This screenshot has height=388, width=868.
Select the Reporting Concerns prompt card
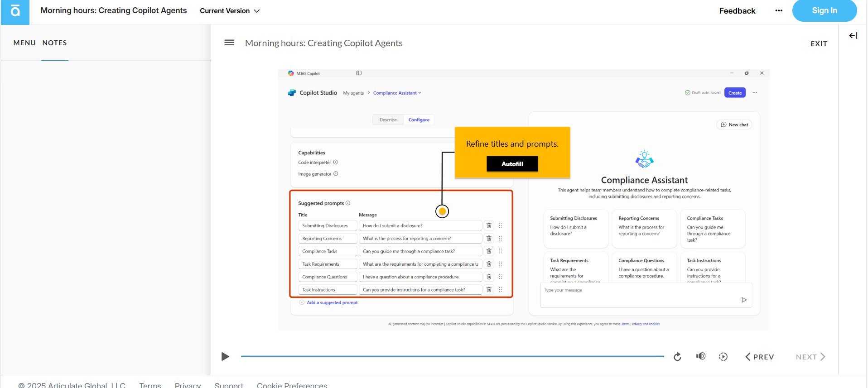click(x=644, y=229)
